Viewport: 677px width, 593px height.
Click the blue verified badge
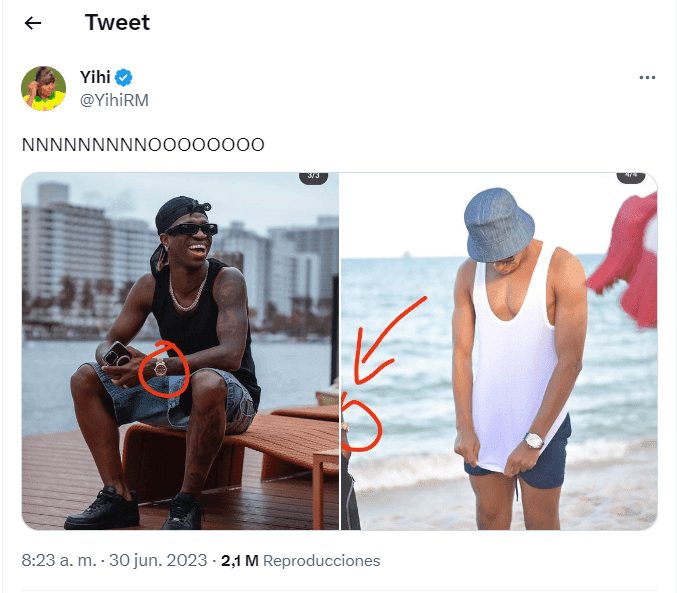coord(125,78)
